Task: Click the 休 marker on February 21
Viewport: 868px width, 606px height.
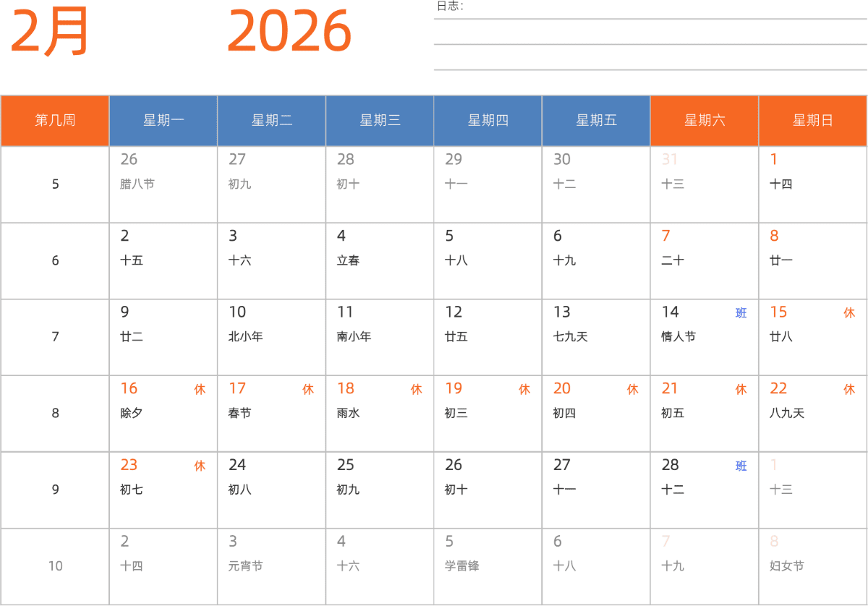Action: point(741,390)
